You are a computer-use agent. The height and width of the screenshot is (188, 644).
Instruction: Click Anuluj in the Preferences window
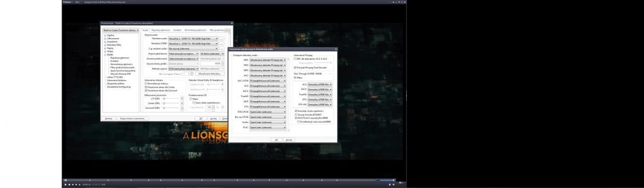214,118
